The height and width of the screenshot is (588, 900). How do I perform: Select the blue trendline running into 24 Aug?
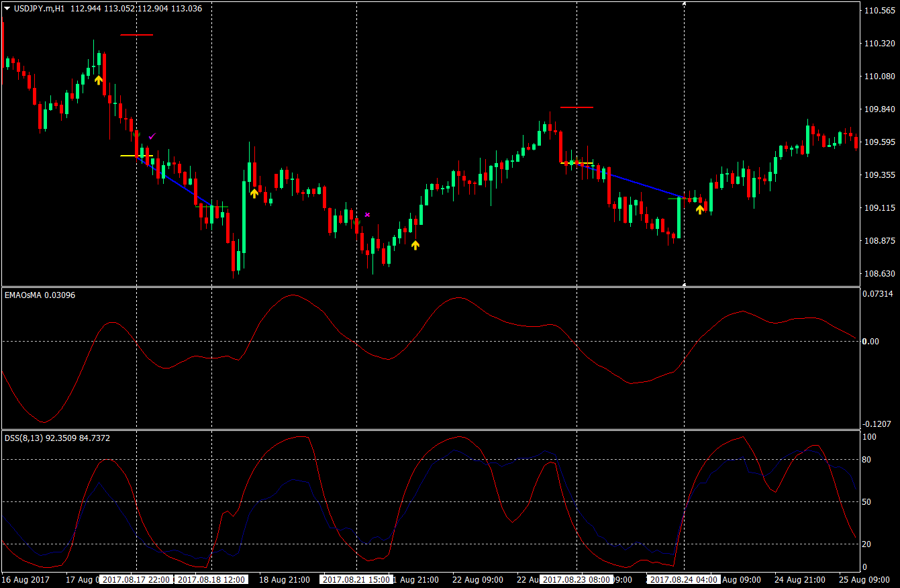(x=644, y=185)
